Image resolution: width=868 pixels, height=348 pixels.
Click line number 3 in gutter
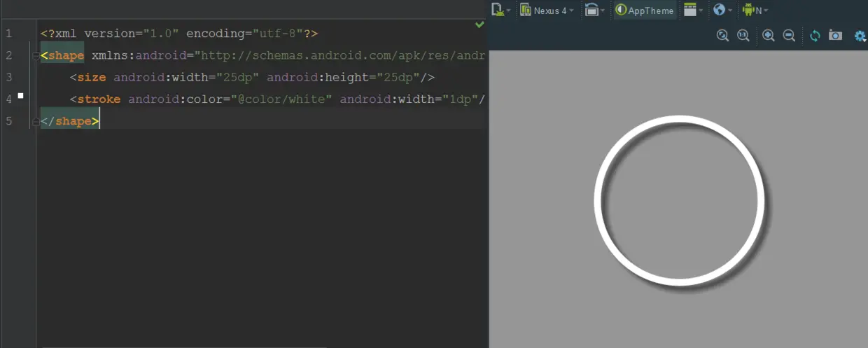coord(8,77)
